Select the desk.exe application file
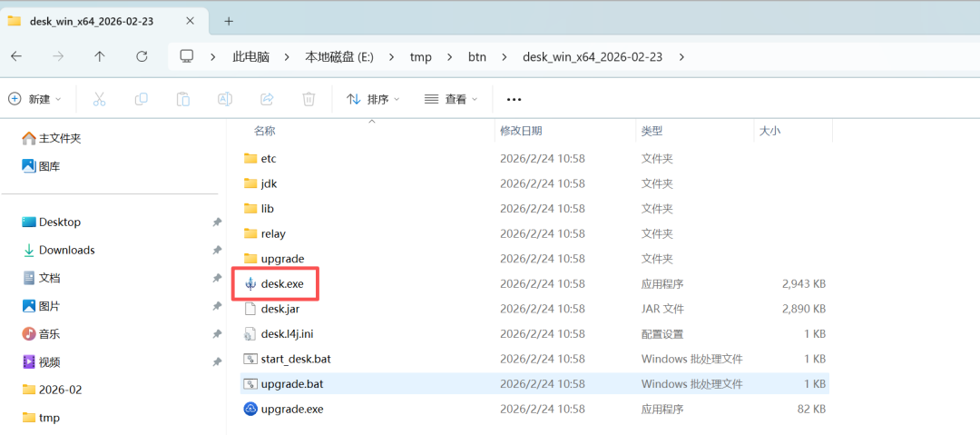Image resolution: width=980 pixels, height=435 pixels. [x=282, y=283]
